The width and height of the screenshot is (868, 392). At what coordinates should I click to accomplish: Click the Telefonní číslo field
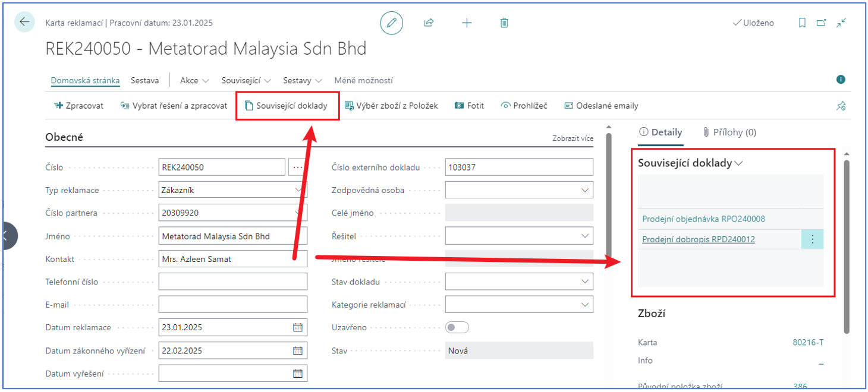click(233, 282)
